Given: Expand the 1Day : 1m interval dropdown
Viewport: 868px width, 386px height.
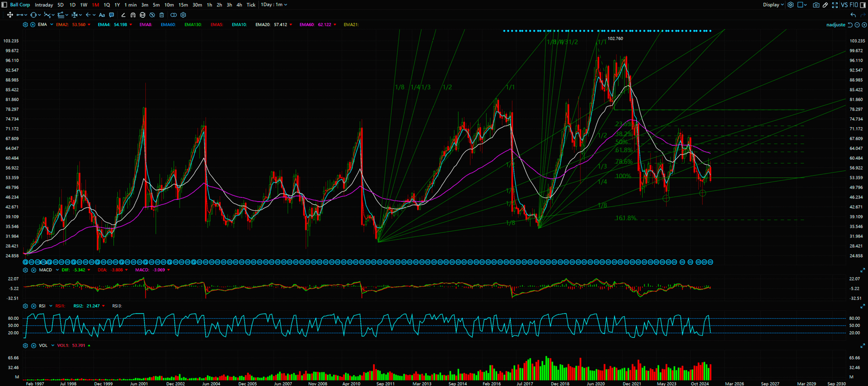Looking at the screenshot, I should [274, 5].
